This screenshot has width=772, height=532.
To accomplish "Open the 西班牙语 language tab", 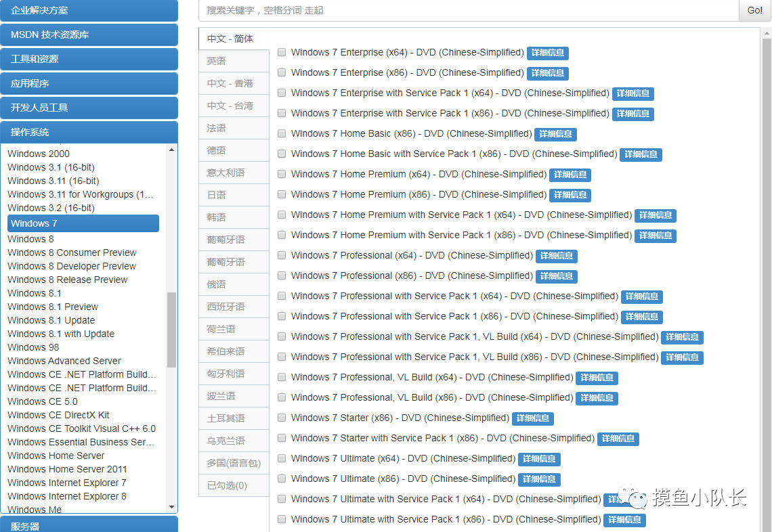I will pyautogui.click(x=234, y=307).
